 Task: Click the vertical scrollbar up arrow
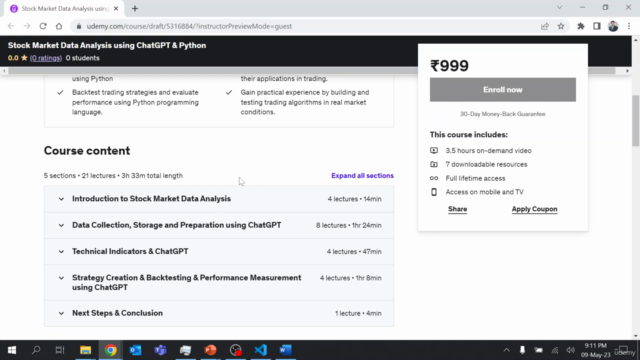pos(636,40)
